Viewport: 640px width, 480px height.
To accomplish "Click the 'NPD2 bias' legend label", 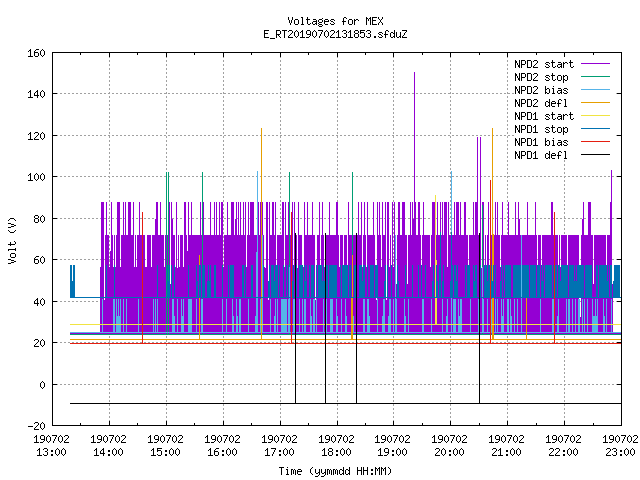I will coord(541,90).
